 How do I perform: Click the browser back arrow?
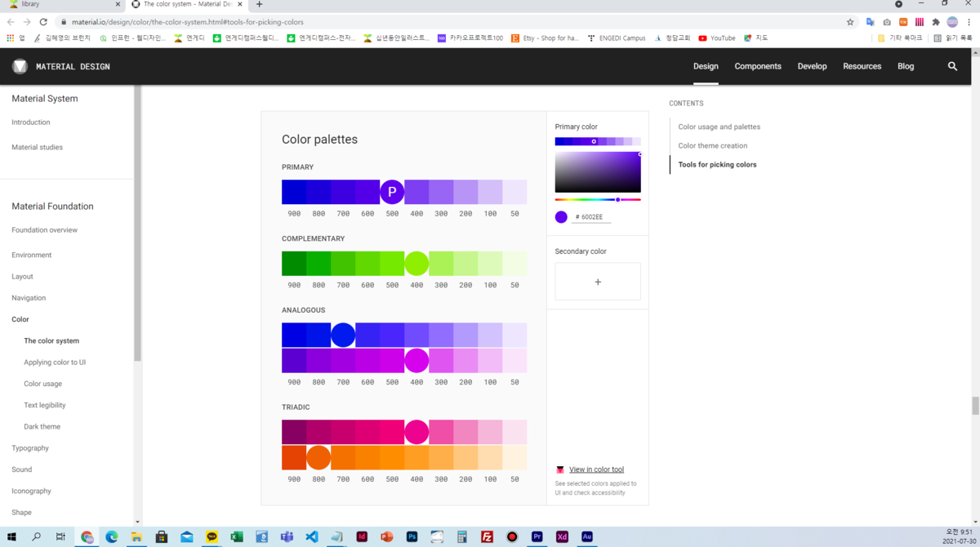11,22
